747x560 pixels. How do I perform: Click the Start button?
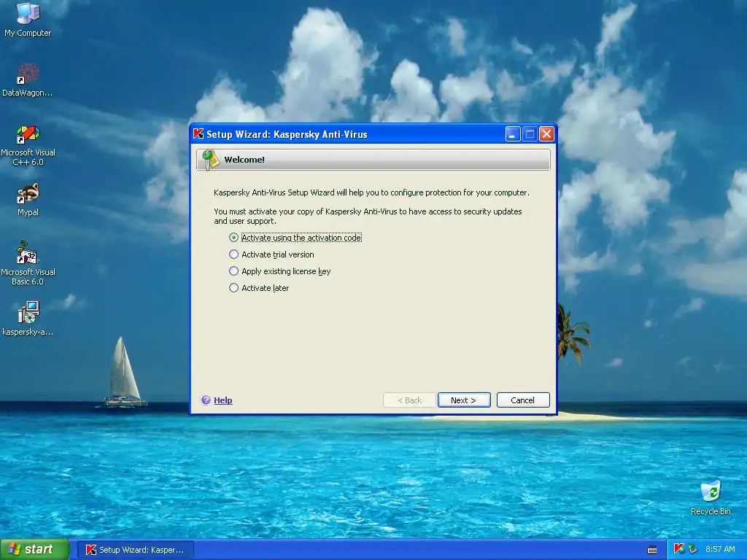[x=34, y=550]
